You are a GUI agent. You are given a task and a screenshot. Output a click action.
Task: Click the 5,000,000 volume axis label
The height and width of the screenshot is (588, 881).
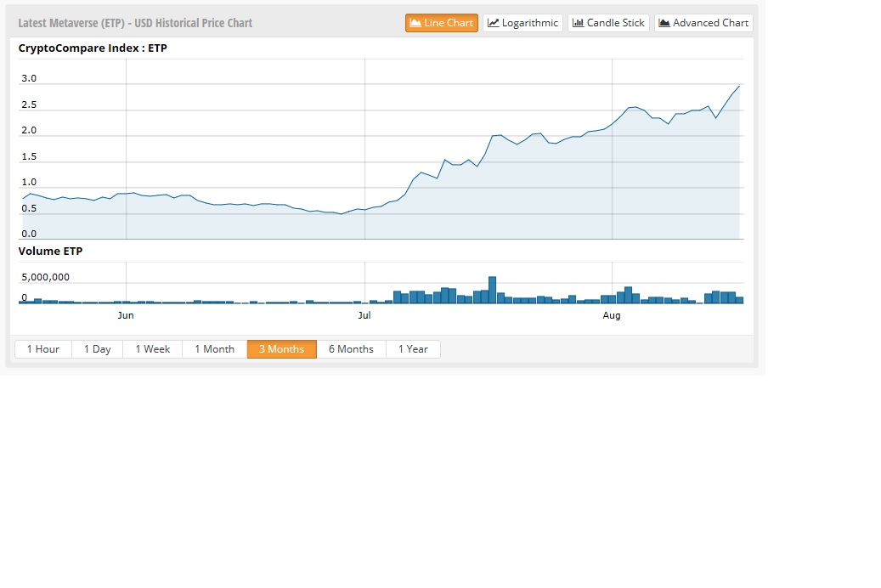(x=46, y=277)
